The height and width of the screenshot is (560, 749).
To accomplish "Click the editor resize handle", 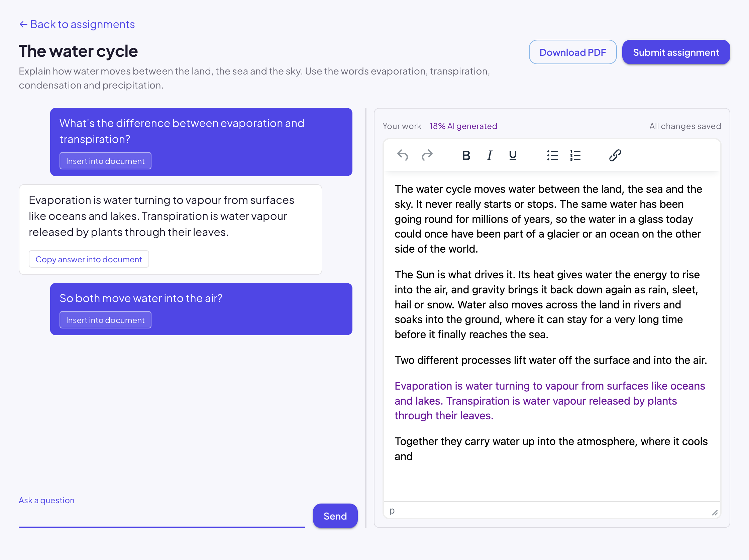I will (x=715, y=513).
